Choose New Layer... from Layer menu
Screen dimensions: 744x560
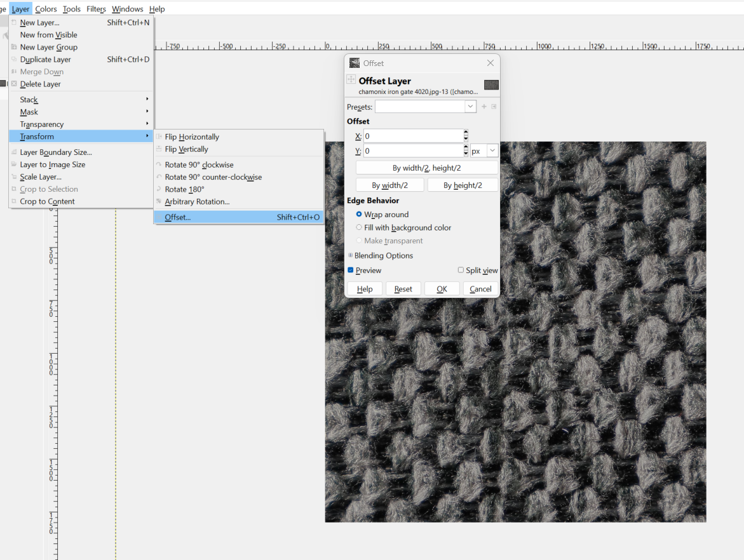point(81,22)
